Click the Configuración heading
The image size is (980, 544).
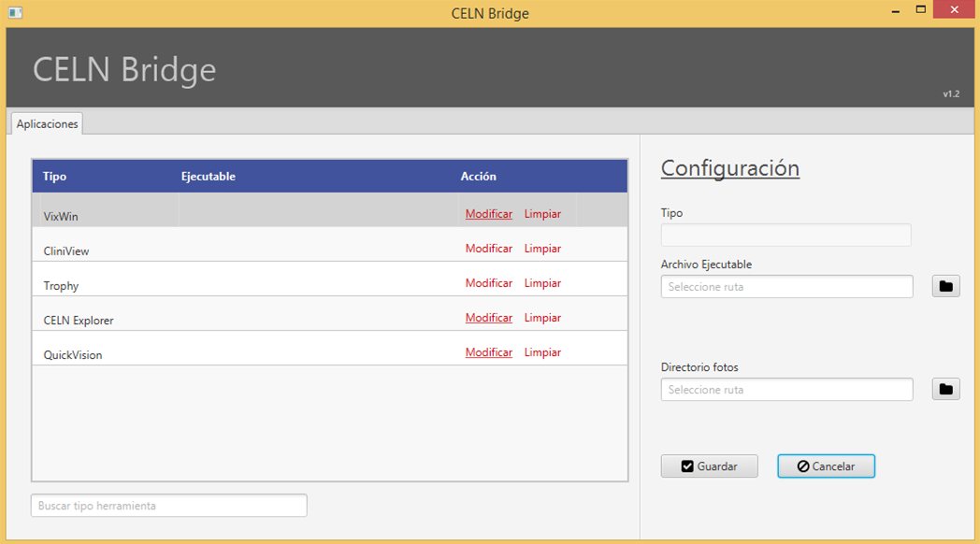(730, 168)
